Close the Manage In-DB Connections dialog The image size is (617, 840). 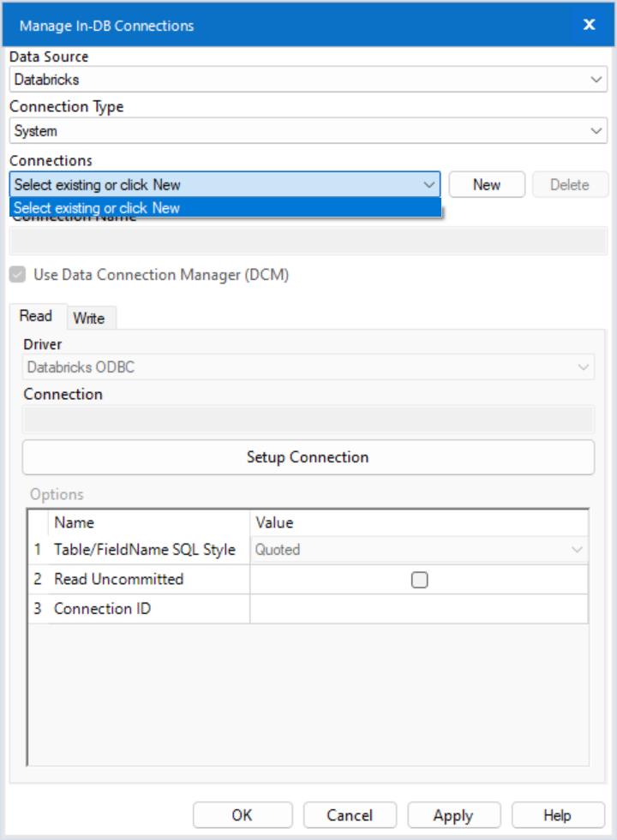coord(588,23)
